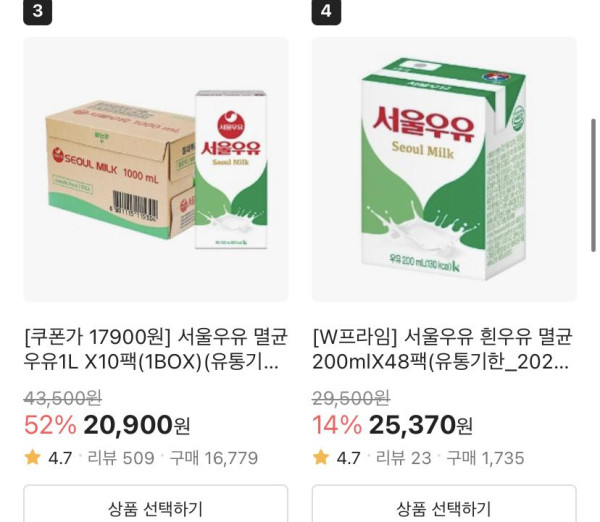Click the 20,900원 sale price
Viewport: 600px width, 522px height.
click(137, 425)
